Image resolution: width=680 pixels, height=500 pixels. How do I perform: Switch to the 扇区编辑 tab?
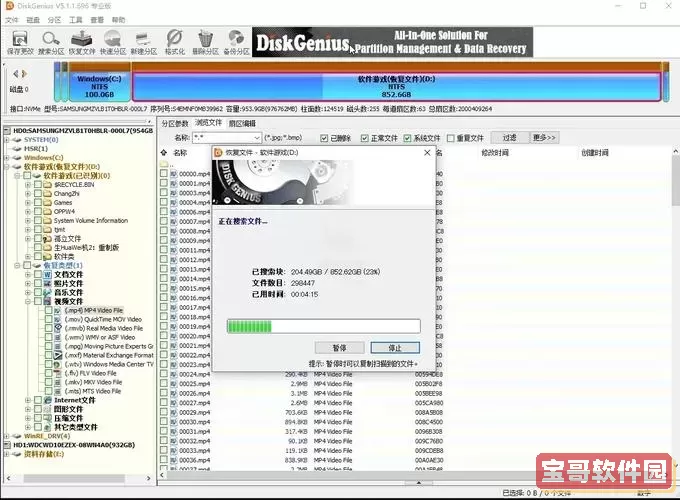coord(242,124)
